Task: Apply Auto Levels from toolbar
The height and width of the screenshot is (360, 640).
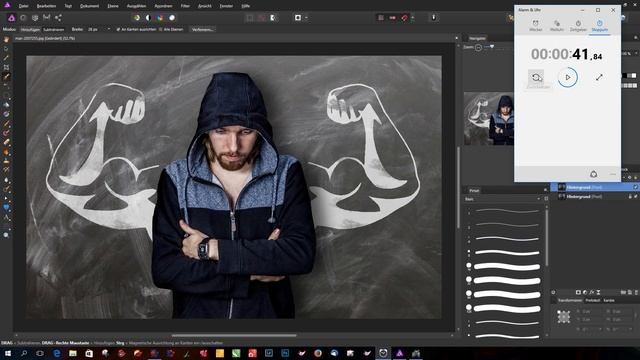Action: click(137, 18)
